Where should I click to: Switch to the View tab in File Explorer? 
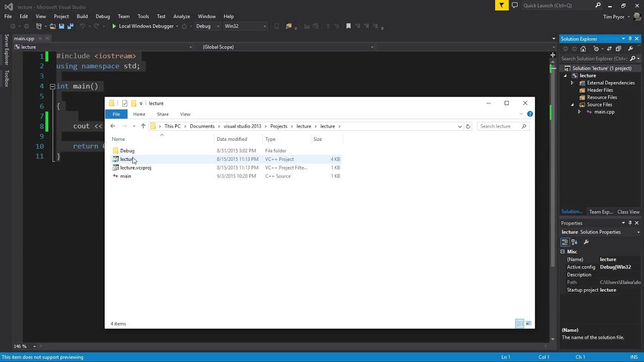[185, 114]
